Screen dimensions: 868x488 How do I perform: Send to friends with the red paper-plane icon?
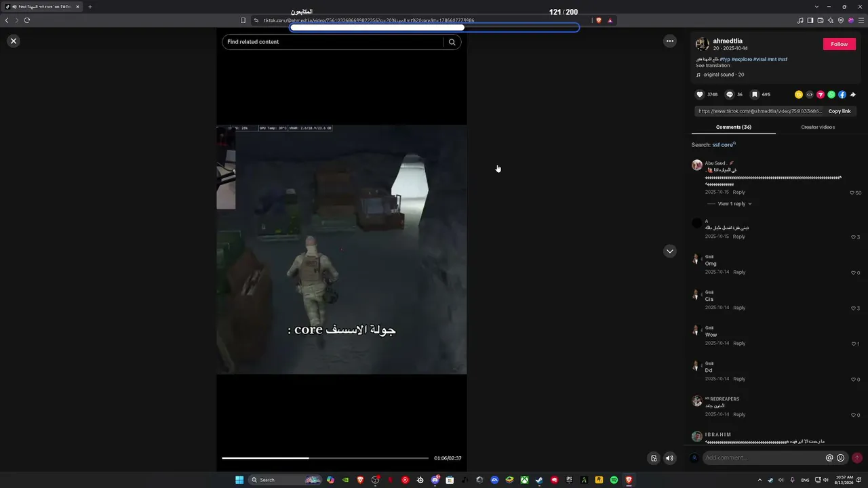pyautogui.click(x=821, y=95)
